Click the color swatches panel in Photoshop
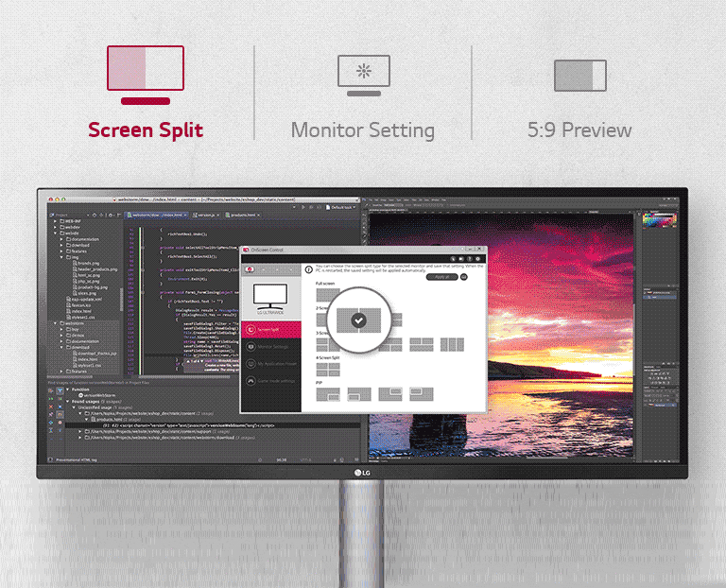 [x=659, y=221]
